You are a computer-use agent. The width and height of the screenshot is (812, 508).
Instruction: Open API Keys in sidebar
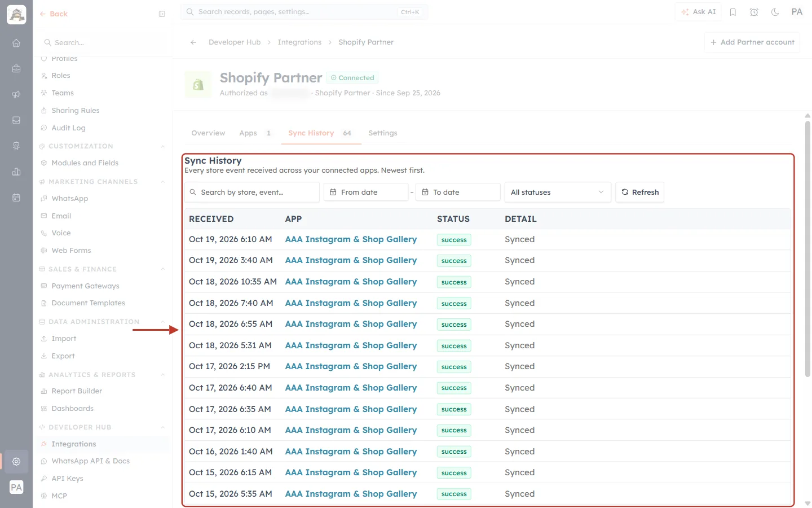[x=67, y=479]
